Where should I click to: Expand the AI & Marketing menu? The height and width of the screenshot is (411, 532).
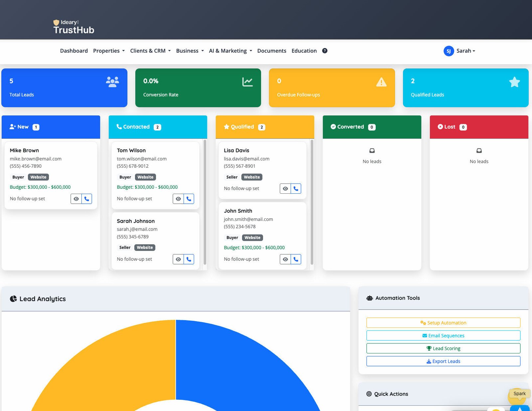click(x=230, y=51)
